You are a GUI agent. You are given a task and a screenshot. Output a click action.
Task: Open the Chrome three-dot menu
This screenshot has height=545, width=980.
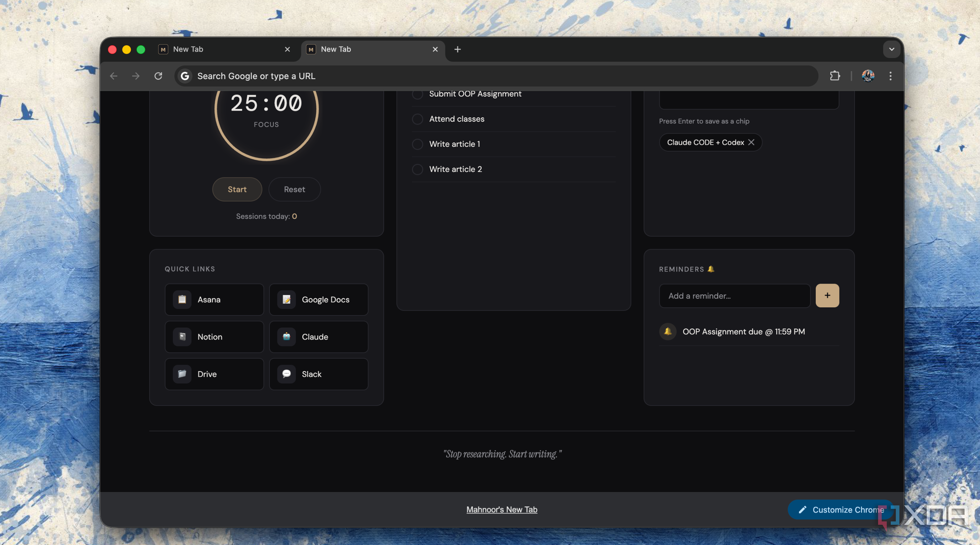pyautogui.click(x=890, y=76)
